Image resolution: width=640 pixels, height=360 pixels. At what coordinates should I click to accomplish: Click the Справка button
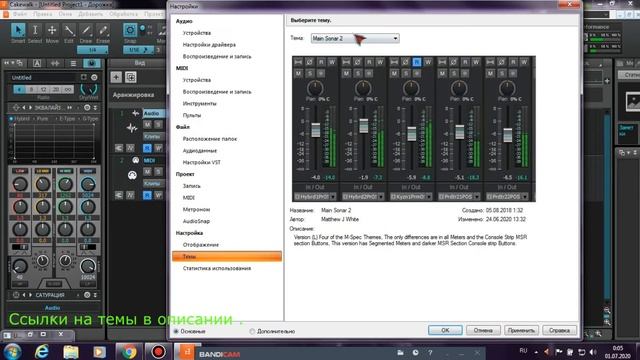pos(559,330)
